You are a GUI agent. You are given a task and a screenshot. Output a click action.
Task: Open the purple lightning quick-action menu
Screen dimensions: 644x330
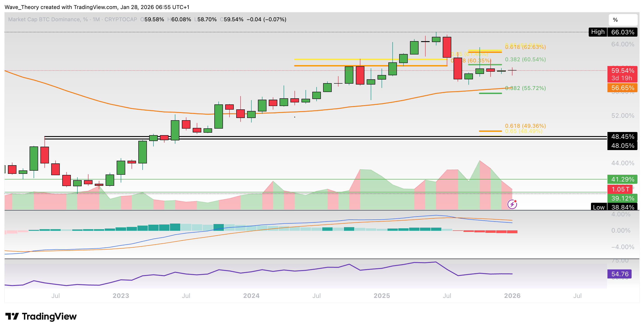point(512,204)
